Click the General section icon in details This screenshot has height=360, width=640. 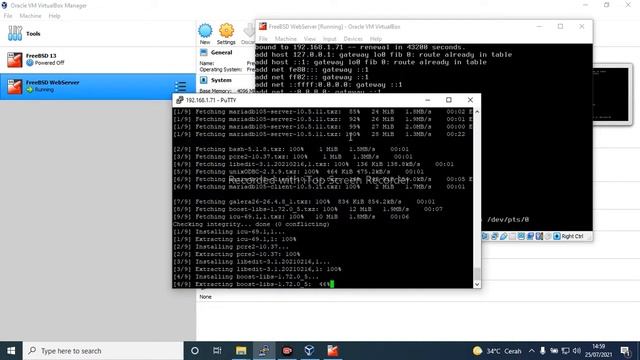pyautogui.click(x=204, y=52)
